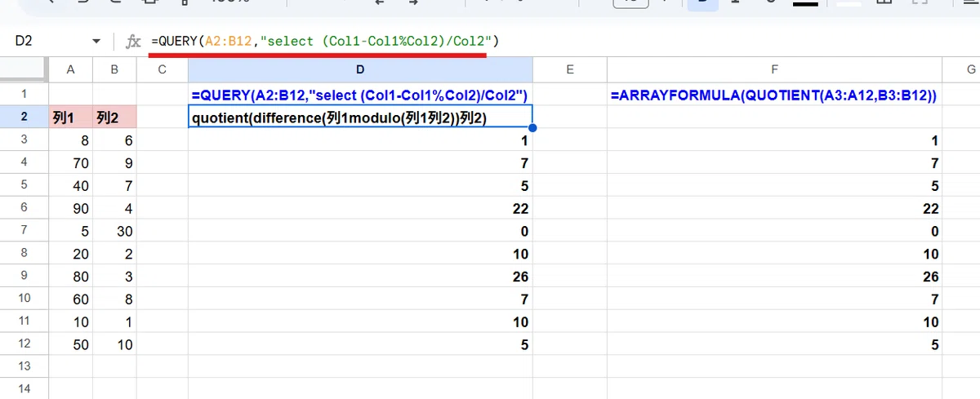This screenshot has height=399, width=980.
Task: Select column E header
Action: tap(570, 70)
